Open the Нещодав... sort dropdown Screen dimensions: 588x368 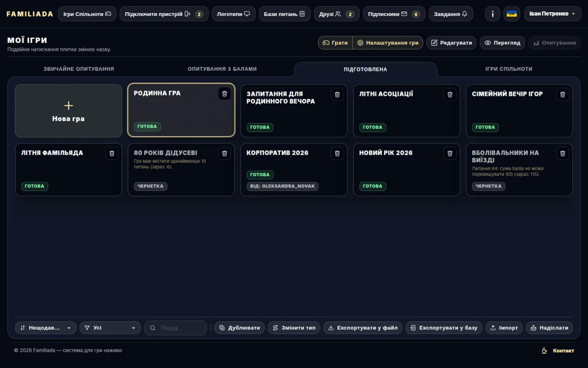coord(46,328)
